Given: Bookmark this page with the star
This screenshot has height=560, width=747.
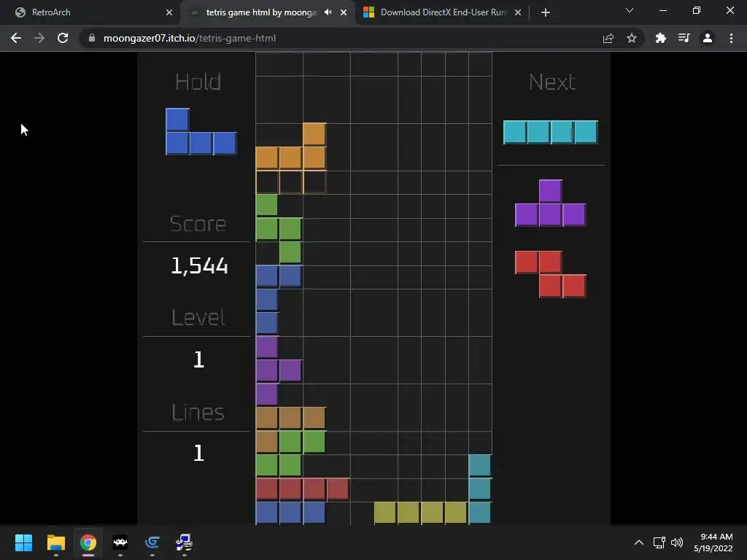Looking at the screenshot, I should coord(632,38).
